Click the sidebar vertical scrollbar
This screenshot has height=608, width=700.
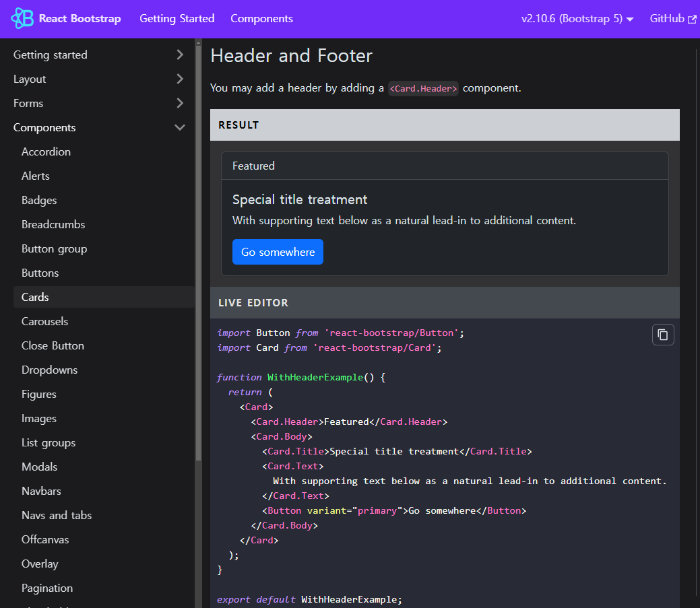click(198, 252)
